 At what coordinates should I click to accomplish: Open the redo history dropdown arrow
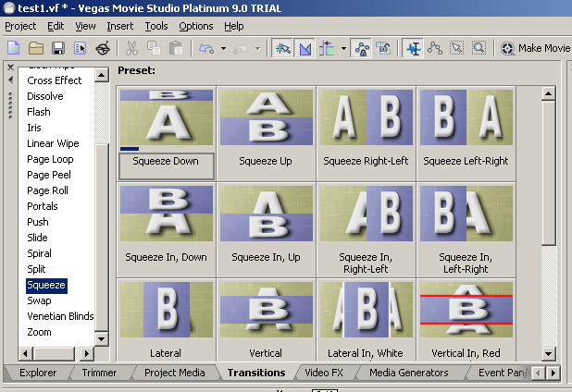click(258, 48)
